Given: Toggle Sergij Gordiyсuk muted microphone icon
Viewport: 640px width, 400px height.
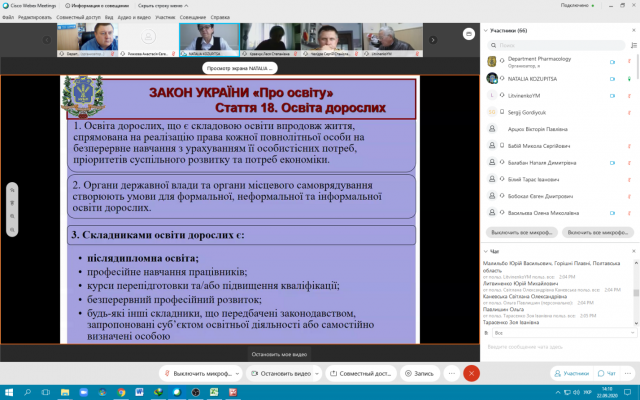Looking at the screenshot, I should [x=629, y=112].
